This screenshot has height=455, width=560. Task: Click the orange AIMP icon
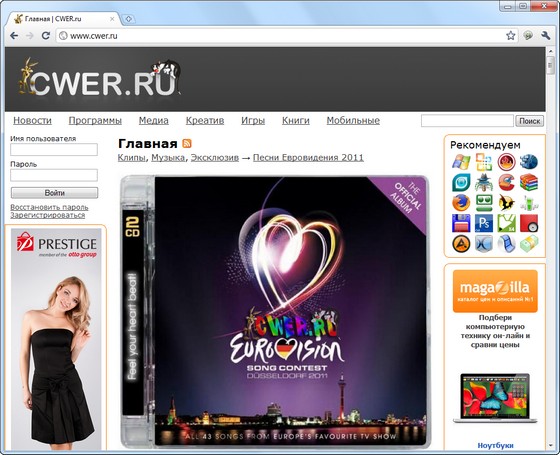click(461, 244)
